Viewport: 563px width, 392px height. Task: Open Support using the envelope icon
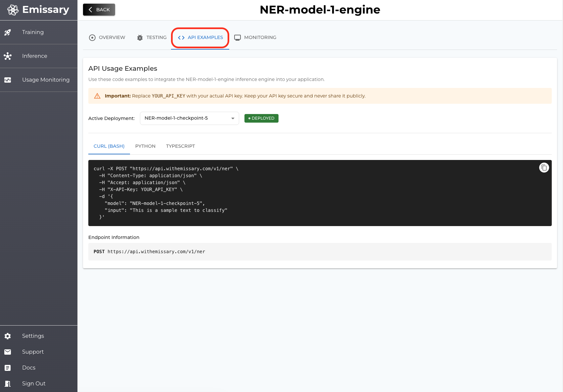(8, 352)
